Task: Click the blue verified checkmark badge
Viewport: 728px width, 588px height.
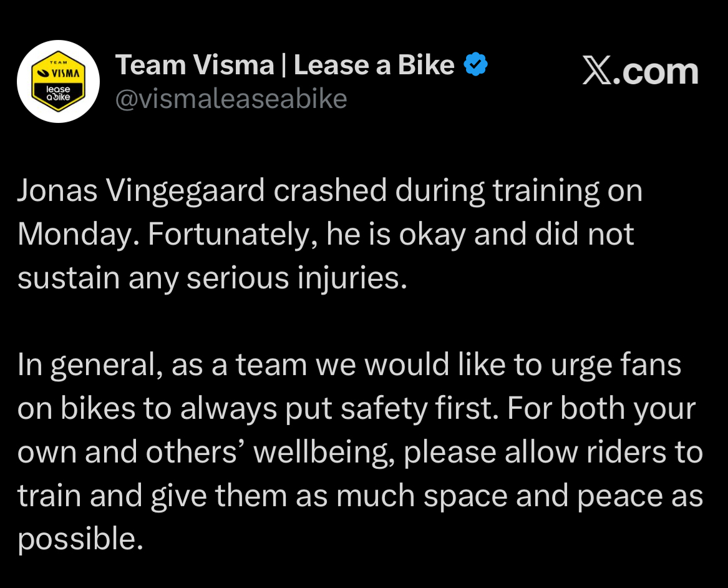Action: click(477, 65)
